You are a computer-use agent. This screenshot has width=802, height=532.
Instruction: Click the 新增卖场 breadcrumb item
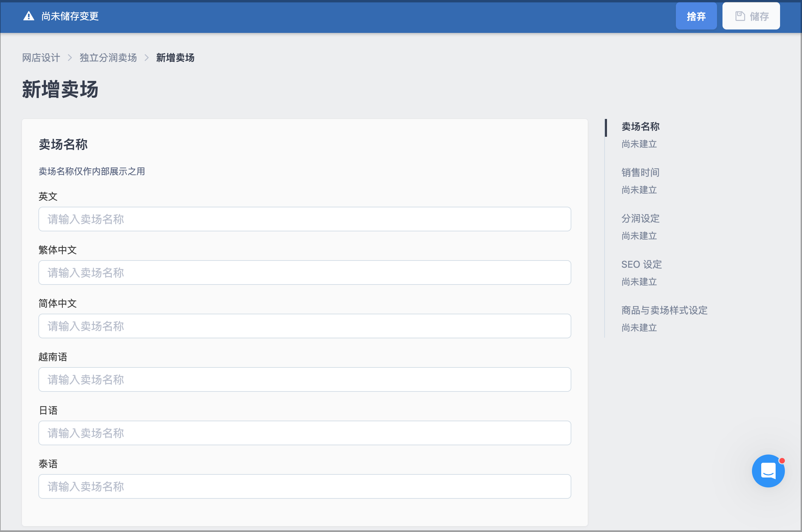175,58
